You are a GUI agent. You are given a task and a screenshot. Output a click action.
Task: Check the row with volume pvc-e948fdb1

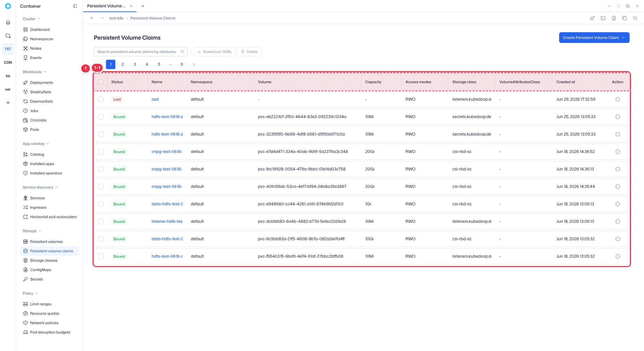pos(101,204)
